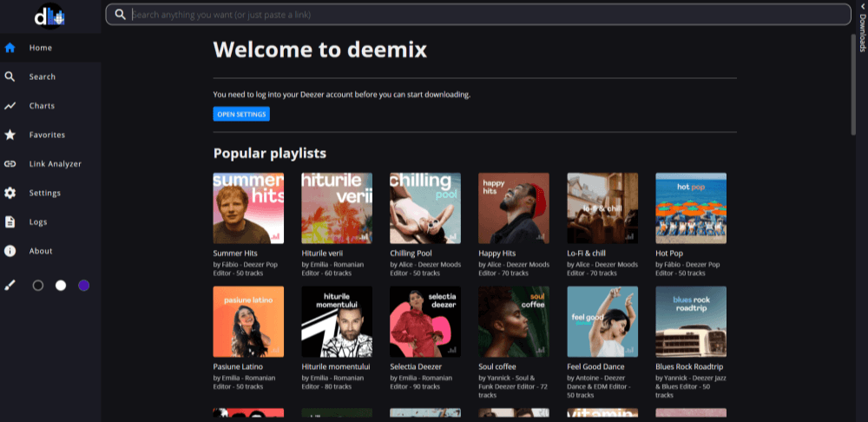Go to Link Analyzer page
Image resolution: width=868 pixels, height=422 pixels.
pyautogui.click(x=55, y=164)
